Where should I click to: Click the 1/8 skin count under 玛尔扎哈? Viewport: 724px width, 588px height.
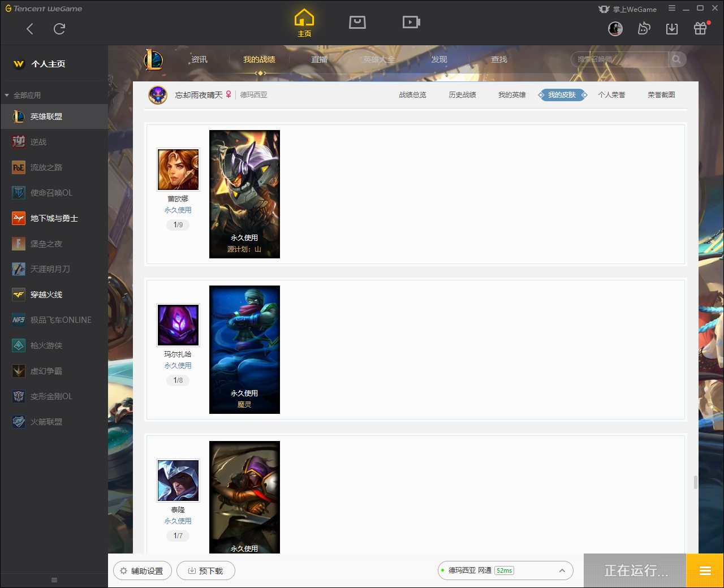(178, 381)
